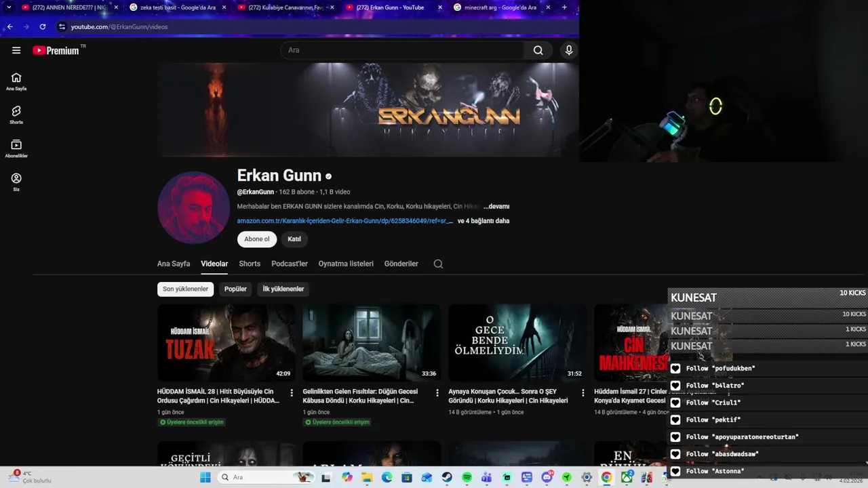This screenshot has height=488, width=868.
Task: Start voice search with microphone icon
Action: click(x=569, y=50)
